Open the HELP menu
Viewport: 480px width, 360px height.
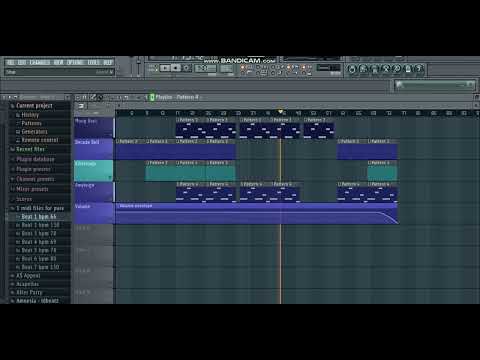[x=107, y=63]
